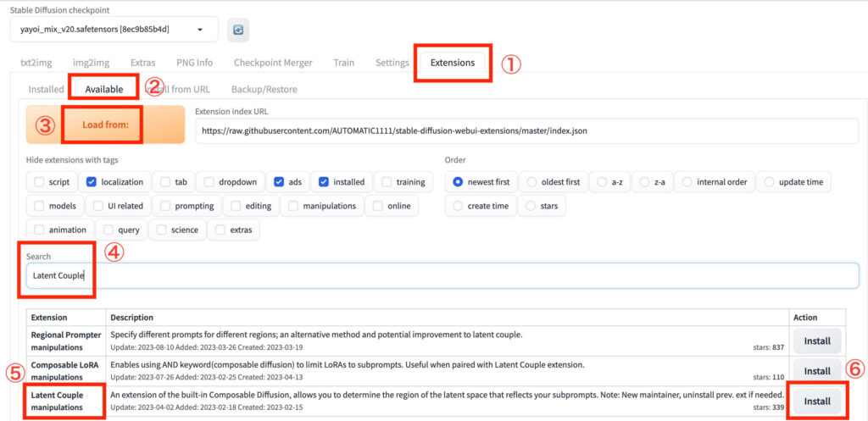The width and height of the screenshot is (868, 421).
Task: Install the Latent Couple extension
Action: pyautogui.click(x=816, y=399)
